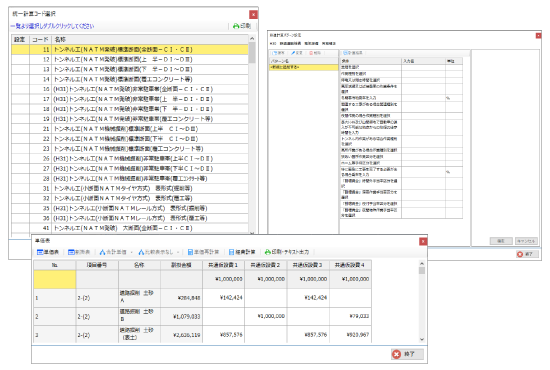Image resolution: width=550 pixels, height=370 pixels.
Task: Click the ¥142,424 cell under 共通仮設費1
Action: tap(223, 298)
